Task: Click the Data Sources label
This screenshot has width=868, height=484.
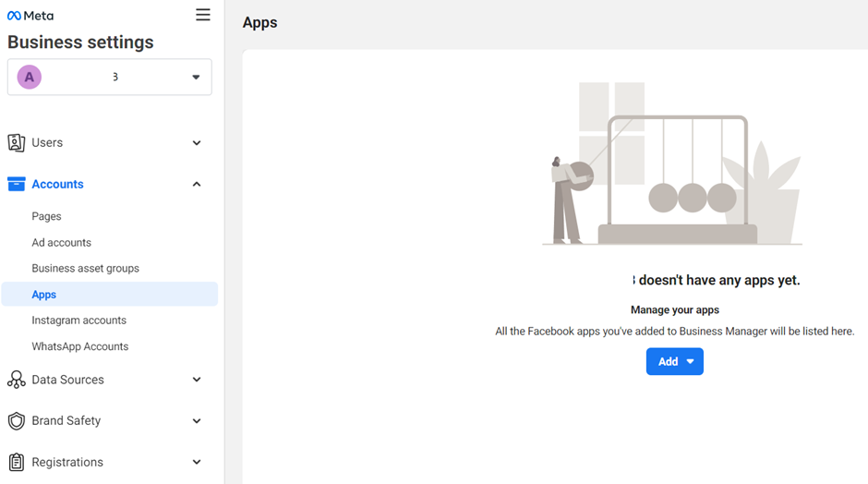Action: (67, 380)
